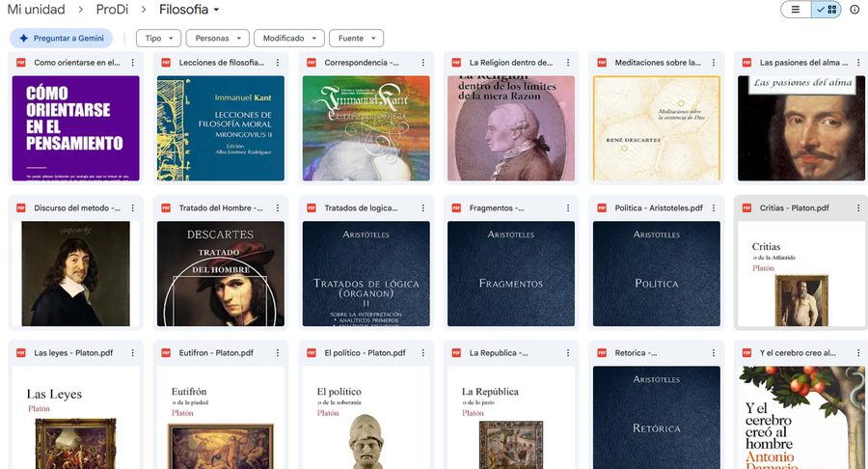
Task: Open the Tipo filter dropdown
Action: (159, 39)
